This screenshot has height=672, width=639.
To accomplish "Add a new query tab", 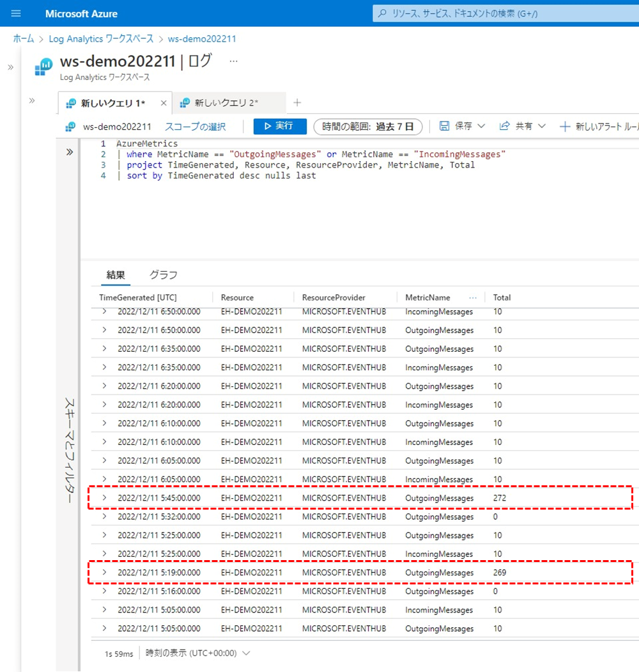I will click(x=297, y=103).
